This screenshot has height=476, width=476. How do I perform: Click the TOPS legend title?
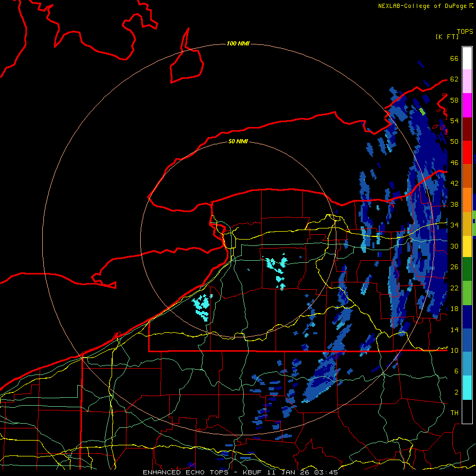click(465, 32)
